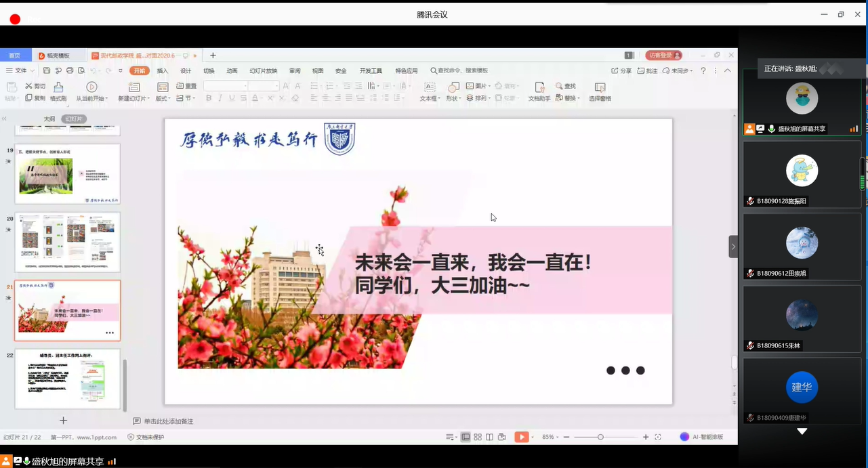Click the zoom slider handle

click(600, 437)
